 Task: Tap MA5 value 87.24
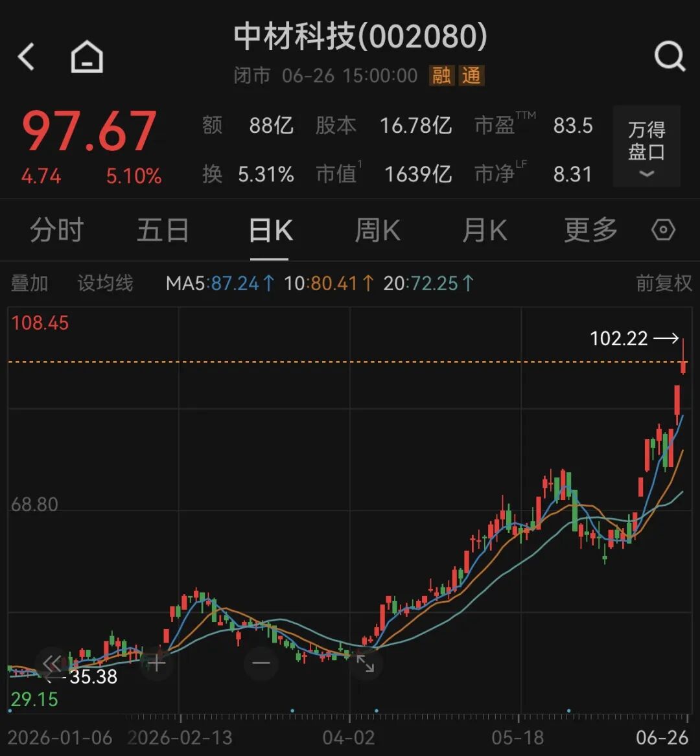tap(235, 284)
